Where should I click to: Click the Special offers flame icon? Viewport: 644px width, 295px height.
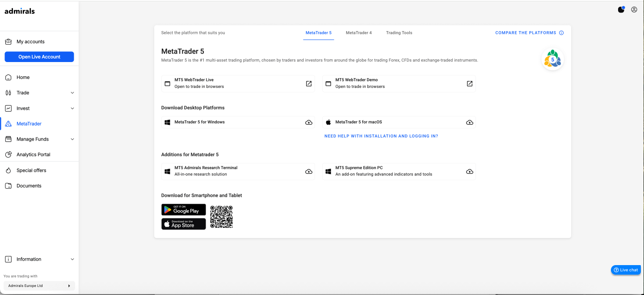[8, 170]
